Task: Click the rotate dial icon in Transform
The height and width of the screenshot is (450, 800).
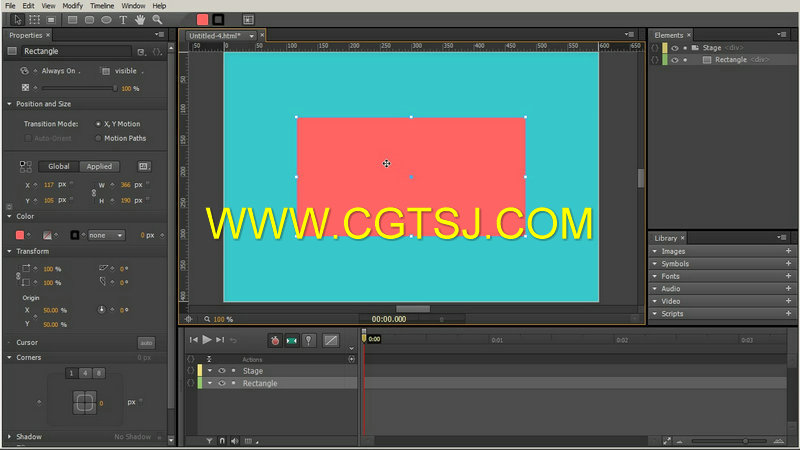Action: 102,310
